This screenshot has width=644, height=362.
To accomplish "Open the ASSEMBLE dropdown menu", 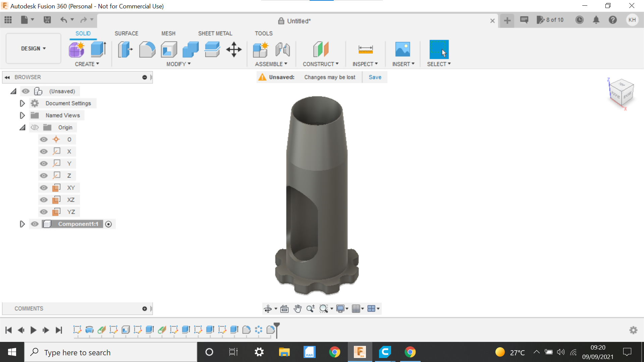I will [271, 64].
